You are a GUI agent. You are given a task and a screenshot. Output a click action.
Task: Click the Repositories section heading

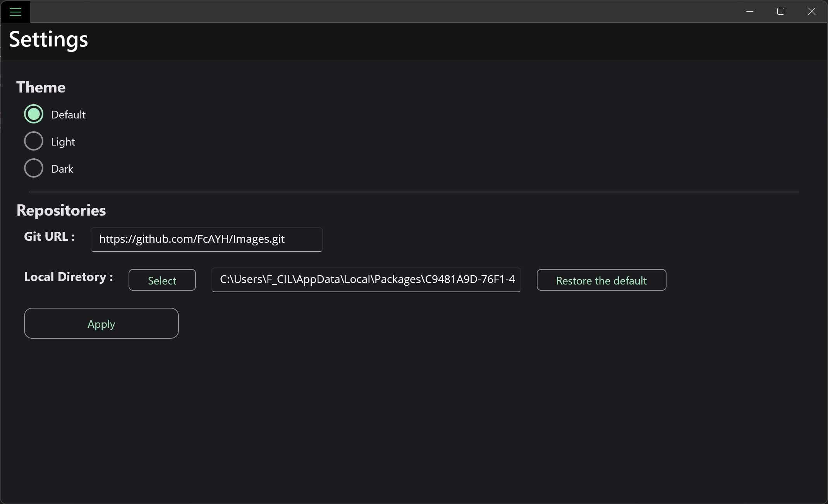(61, 211)
